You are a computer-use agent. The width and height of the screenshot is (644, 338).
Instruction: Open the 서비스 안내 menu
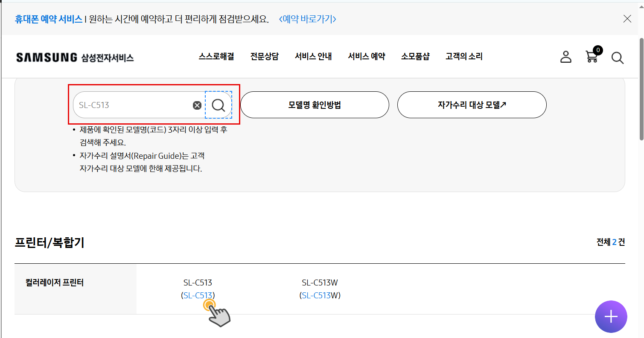point(313,56)
